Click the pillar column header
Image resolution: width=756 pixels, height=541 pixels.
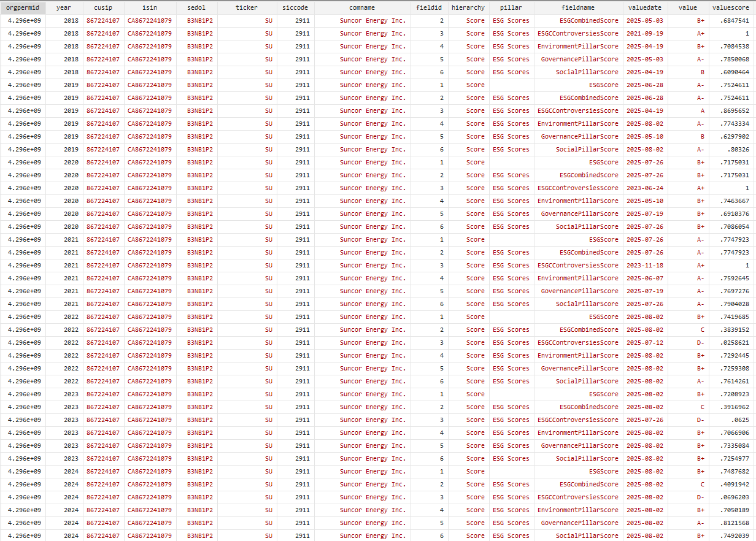pos(511,7)
